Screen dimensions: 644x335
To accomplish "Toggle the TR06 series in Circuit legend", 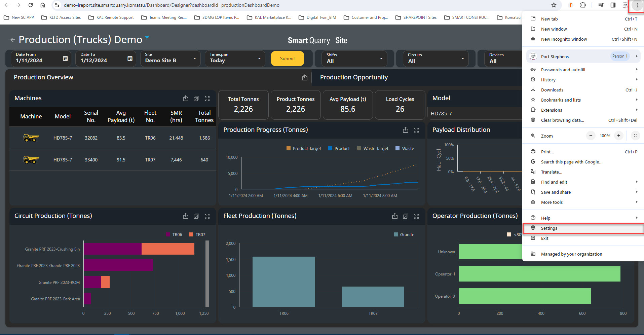I will 174,234.
